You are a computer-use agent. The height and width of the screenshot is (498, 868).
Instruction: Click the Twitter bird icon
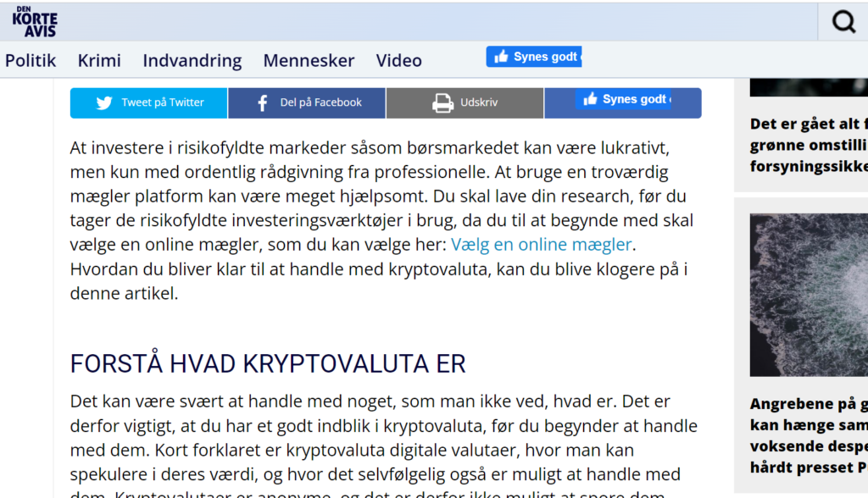(104, 103)
